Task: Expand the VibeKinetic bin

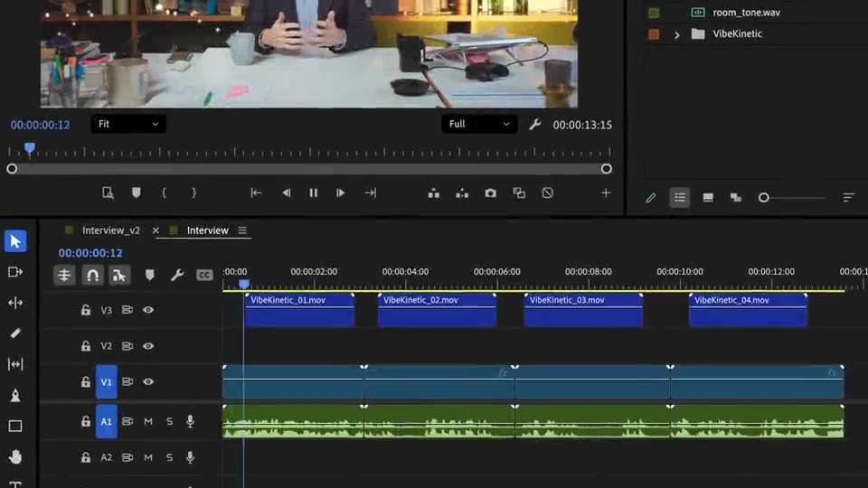Action: (676, 34)
